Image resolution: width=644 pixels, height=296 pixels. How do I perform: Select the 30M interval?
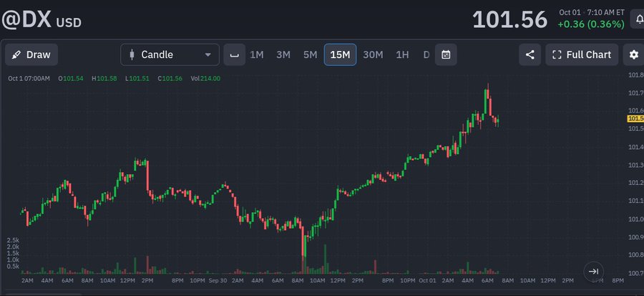pos(373,54)
